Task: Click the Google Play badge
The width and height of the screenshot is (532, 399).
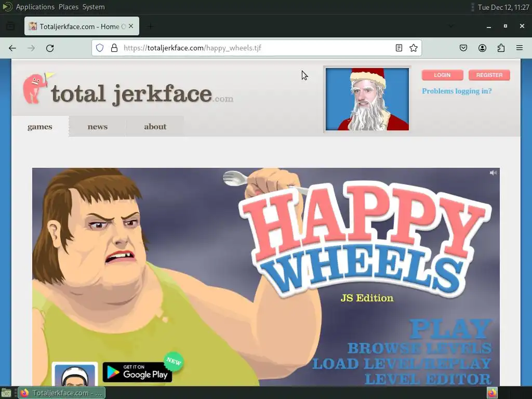Action: click(137, 372)
